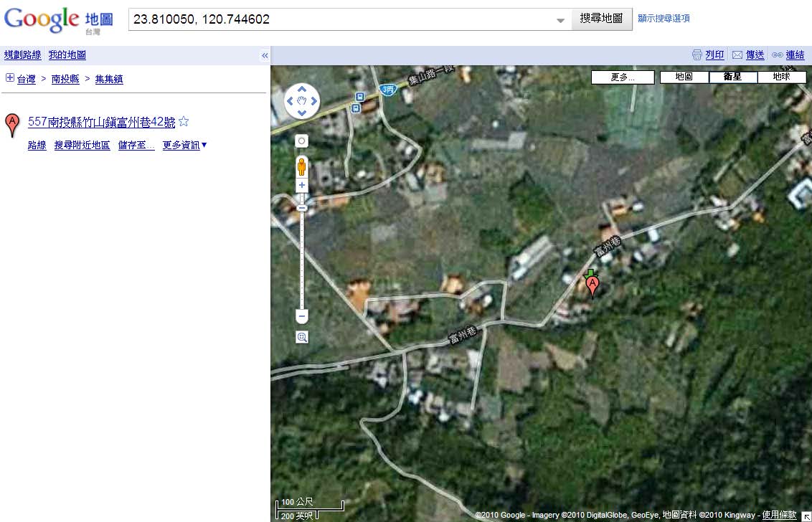Viewport: 812px width, 522px height.
Task: Click the zoom slider handle
Action: coord(302,207)
